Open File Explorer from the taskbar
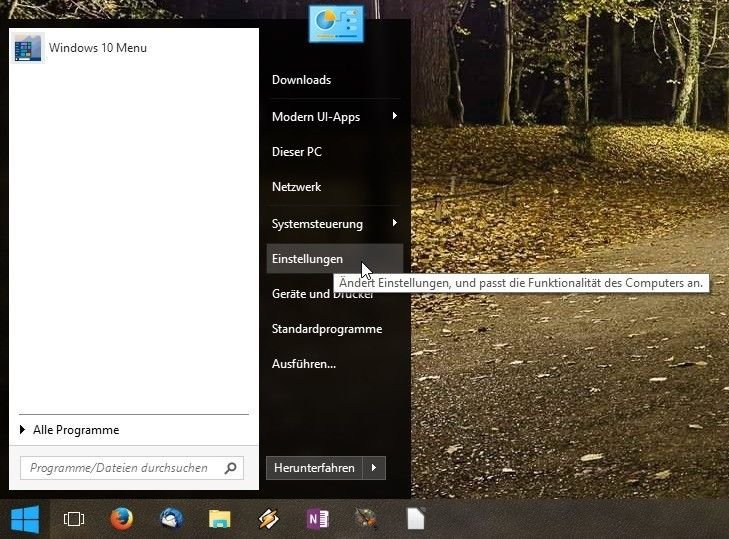Viewport: 729px width, 539px height. [x=219, y=519]
